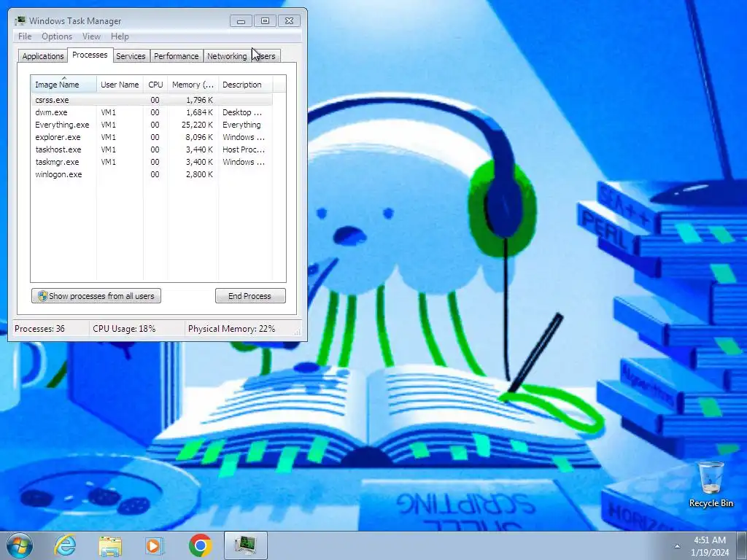Click the 8,096 K memory value

click(x=199, y=137)
